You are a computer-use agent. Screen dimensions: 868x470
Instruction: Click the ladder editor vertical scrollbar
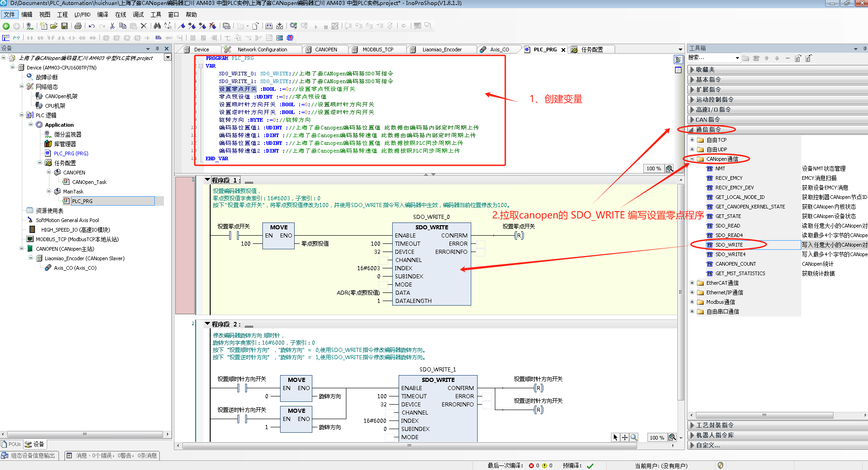click(x=681, y=292)
